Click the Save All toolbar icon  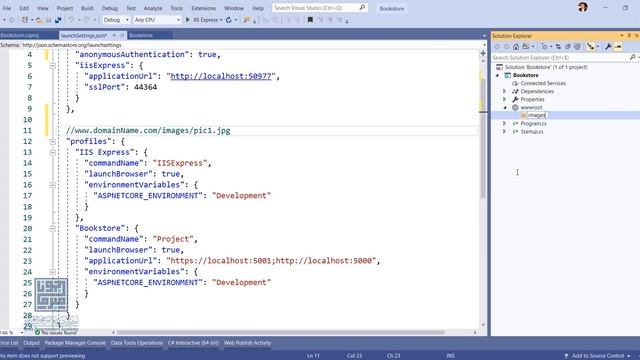[58, 20]
